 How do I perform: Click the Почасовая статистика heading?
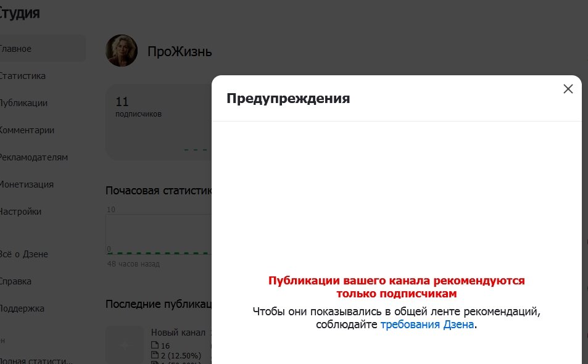[159, 191]
